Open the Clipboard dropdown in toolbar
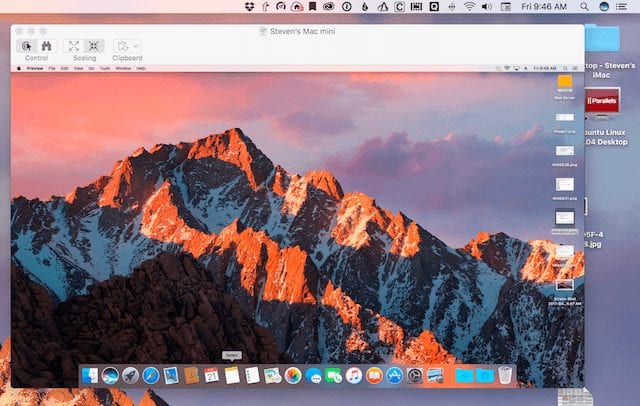Screen dimensions: 640x406 (127, 46)
